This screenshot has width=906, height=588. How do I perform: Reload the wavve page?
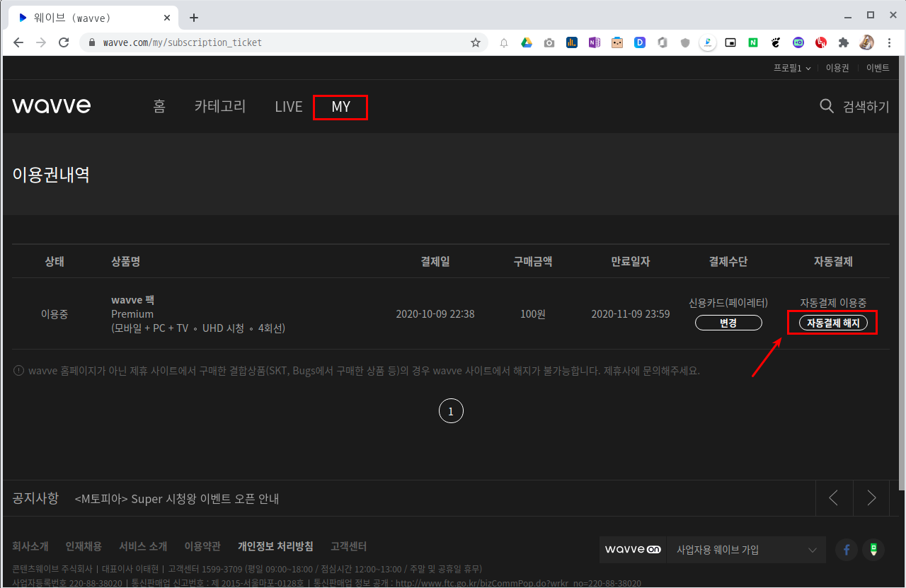64,42
